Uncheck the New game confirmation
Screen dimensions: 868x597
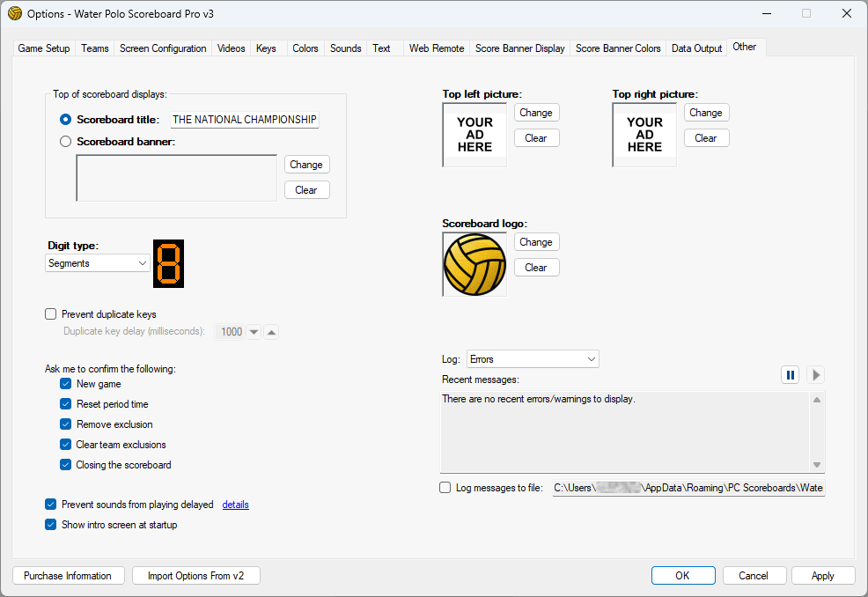pos(66,384)
